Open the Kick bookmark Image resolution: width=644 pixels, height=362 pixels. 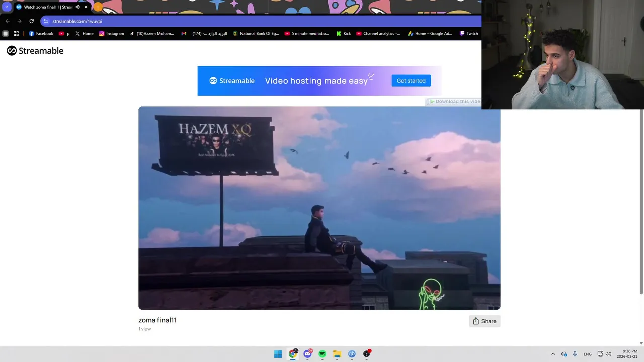tap(344, 34)
